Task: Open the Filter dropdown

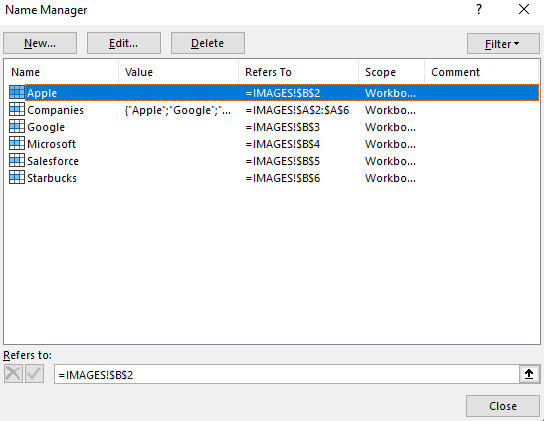Action: tap(503, 44)
